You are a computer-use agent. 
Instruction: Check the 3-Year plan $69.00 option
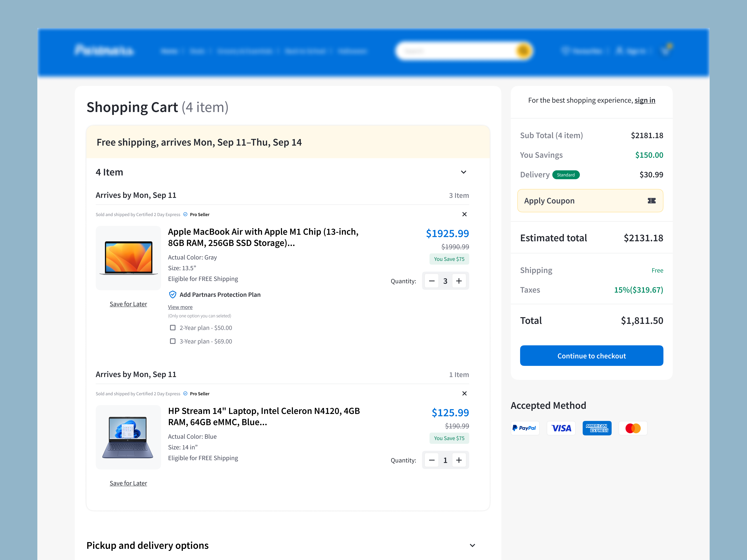tap(173, 341)
